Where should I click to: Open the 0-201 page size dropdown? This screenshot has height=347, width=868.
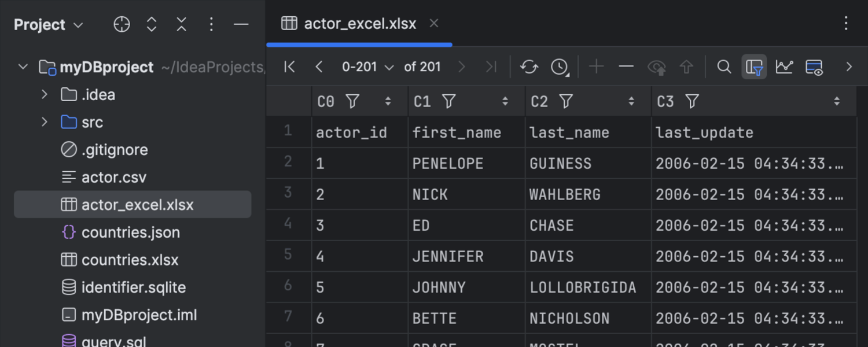point(367,67)
